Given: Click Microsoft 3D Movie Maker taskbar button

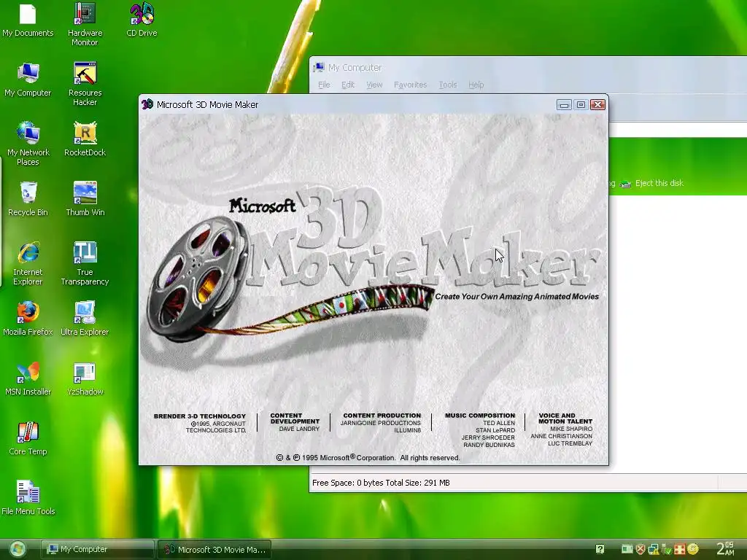Looking at the screenshot, I should (214, 550).
